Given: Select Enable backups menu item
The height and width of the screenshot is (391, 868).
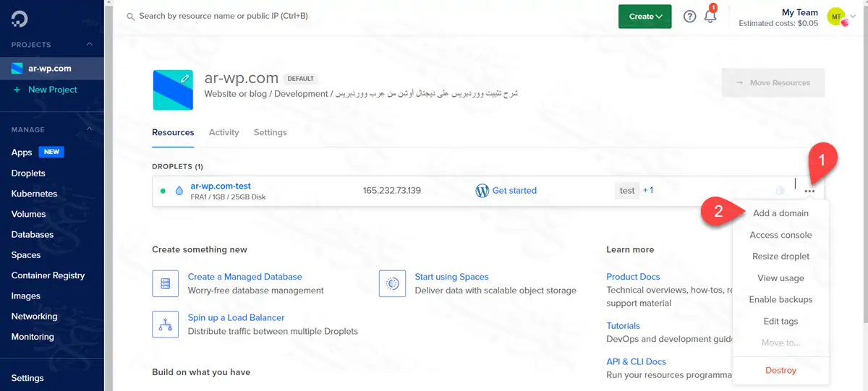Looking at the screenshot, I should tap(780, 300).
